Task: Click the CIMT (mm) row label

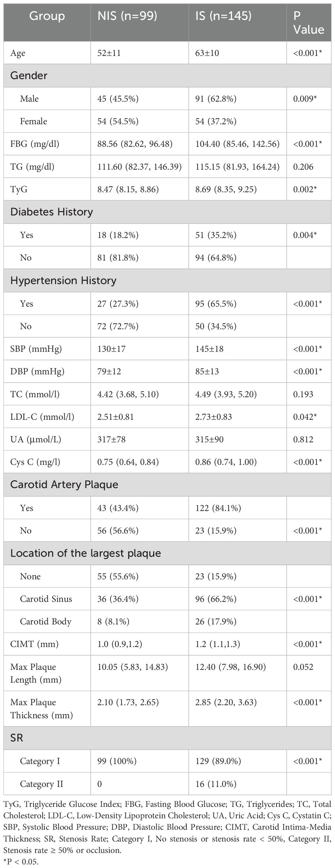Action: click(x=34, y=644)
